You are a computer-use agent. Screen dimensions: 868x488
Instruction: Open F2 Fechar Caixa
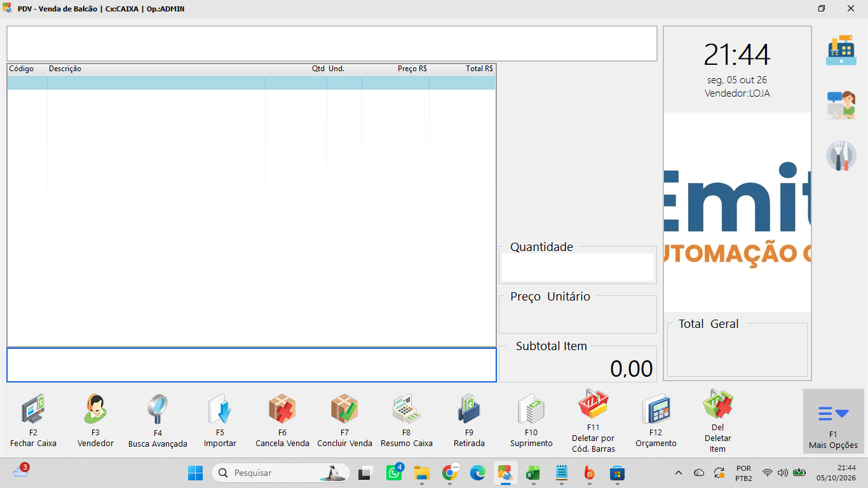click(x=33, y=421)
